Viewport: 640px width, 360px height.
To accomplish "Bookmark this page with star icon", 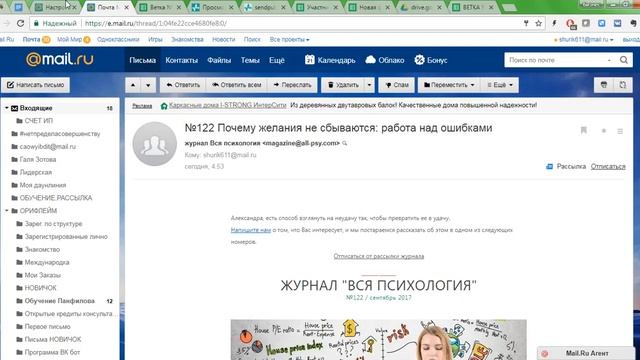I will click(538, 23).
